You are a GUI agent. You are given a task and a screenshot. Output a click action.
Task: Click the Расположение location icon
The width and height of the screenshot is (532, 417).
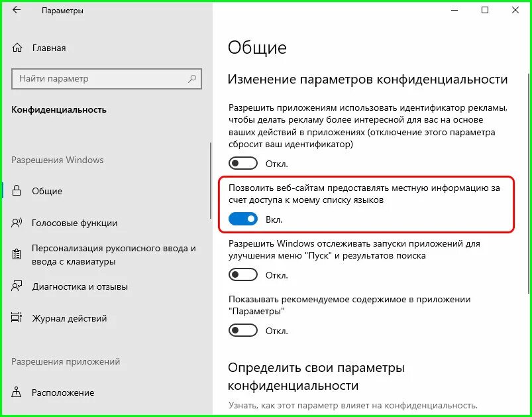click(x=17, y=392)
